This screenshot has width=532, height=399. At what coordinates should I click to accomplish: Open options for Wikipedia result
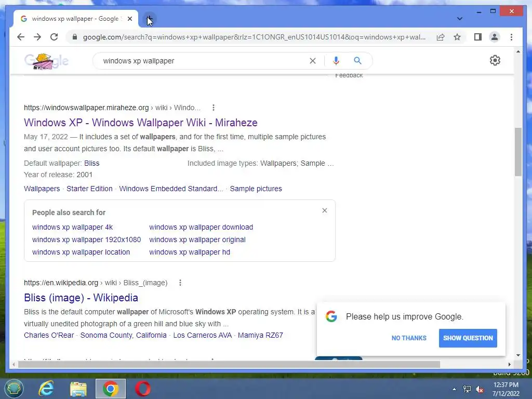coord(180,283)
